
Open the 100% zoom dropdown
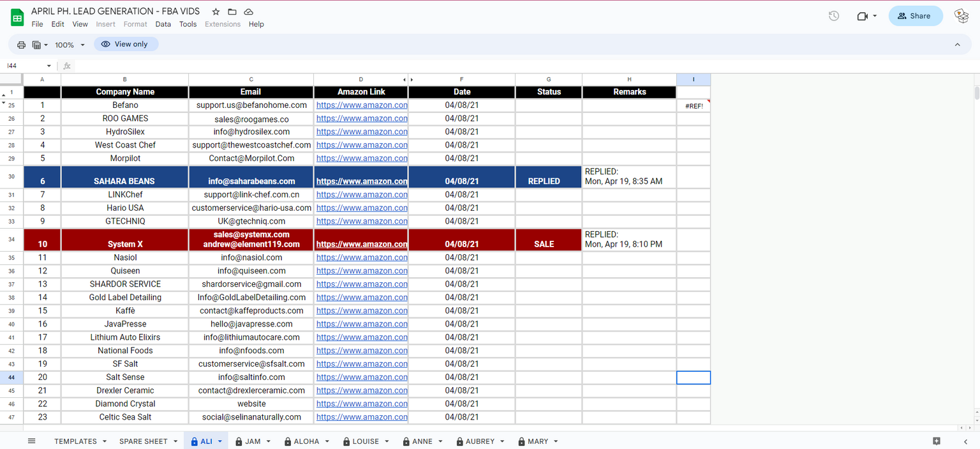pos(70,45)
